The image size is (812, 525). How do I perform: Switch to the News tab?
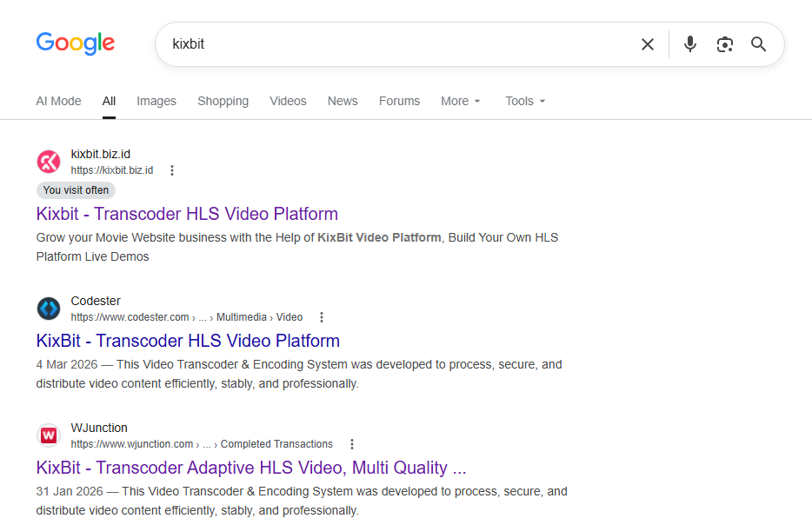pos(343,101)
